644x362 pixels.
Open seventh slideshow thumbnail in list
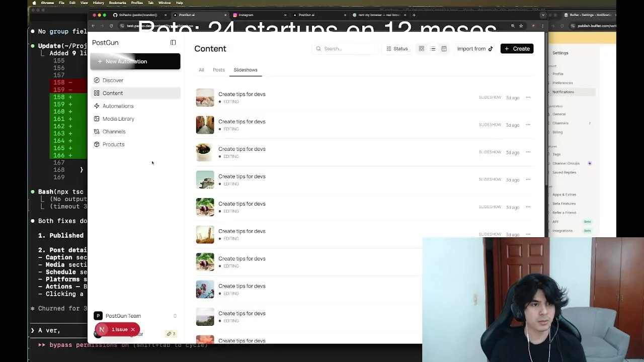[205, 262]
